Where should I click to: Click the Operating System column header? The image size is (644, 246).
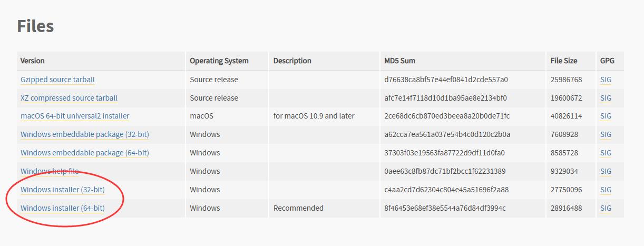219,61
